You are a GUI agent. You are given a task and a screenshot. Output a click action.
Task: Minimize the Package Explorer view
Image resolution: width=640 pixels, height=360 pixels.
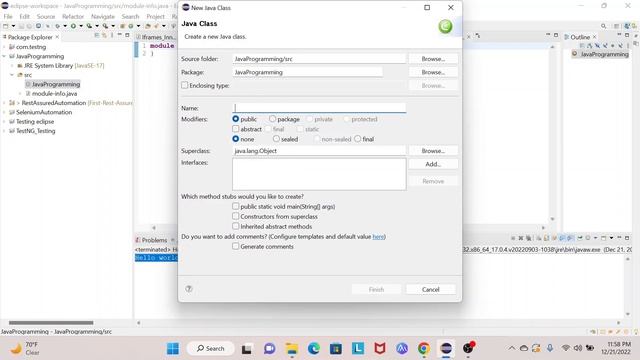coord(120,35)
